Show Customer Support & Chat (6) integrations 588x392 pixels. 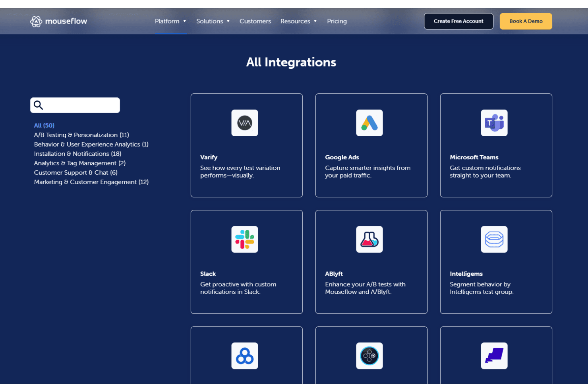click(76, 173)
